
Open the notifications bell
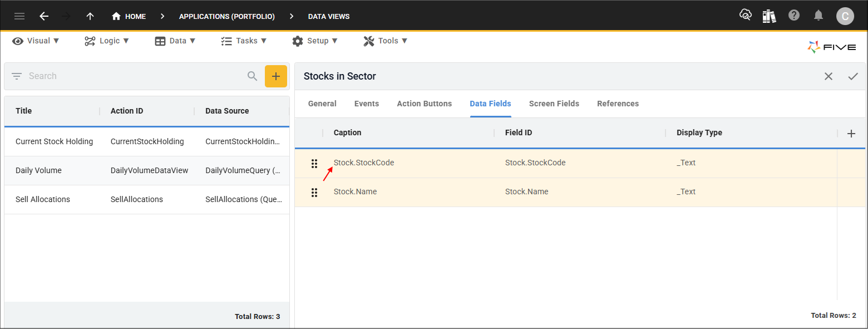(x=818, y=16)
